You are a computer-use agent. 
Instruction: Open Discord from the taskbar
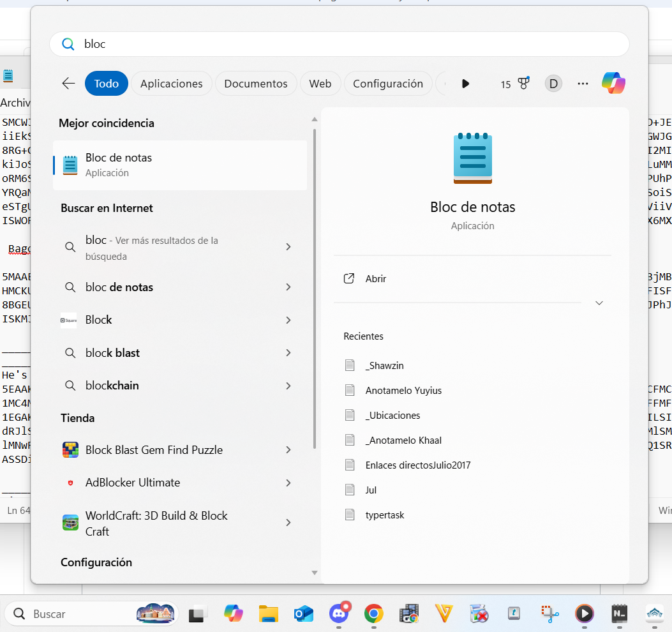[x=339, y=613]
